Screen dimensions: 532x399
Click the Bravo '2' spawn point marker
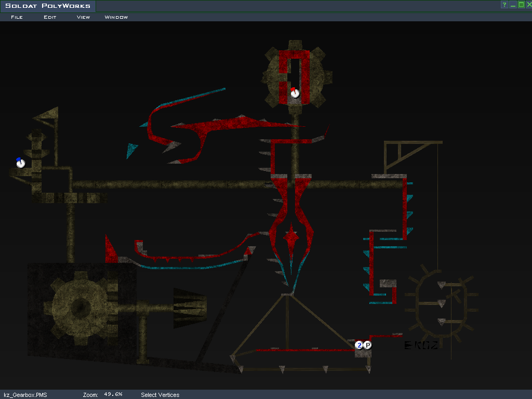pyautogui.click(x=359, y=345)
